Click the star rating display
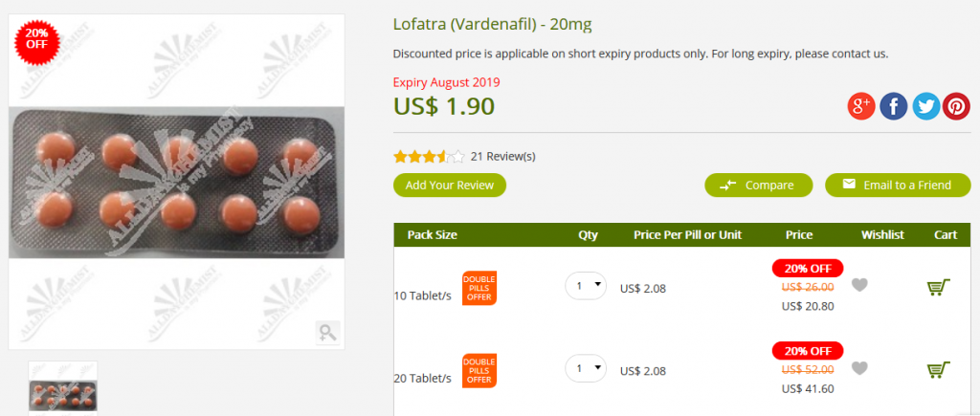Image resolution: width=980 pixels, height=416 pixels. pos(429,157)
